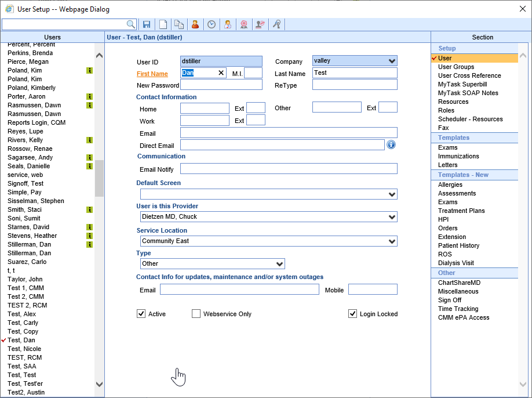Click the clock icon in toolbar
532x398 pixels.
212,24
